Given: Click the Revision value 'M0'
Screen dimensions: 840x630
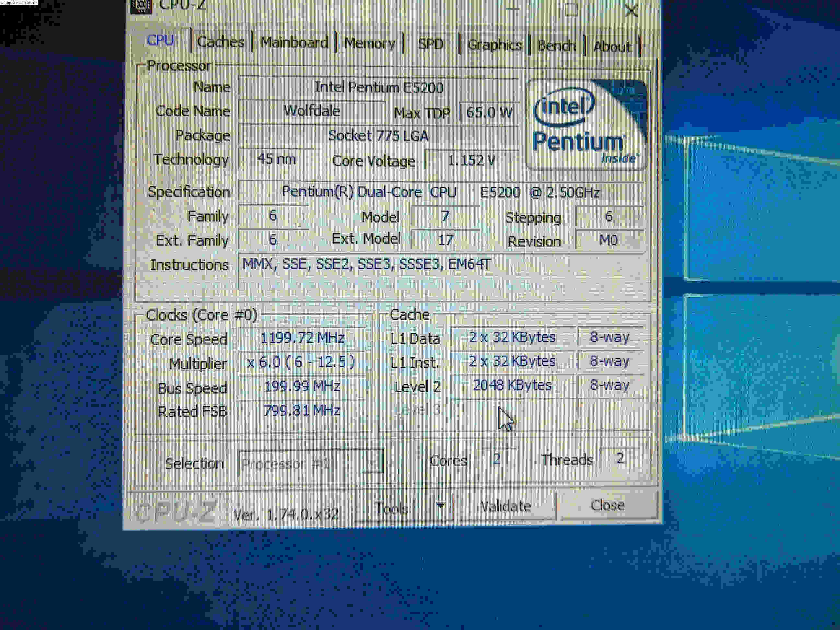Looking at the screenshot, I should (x=610, y=240).
